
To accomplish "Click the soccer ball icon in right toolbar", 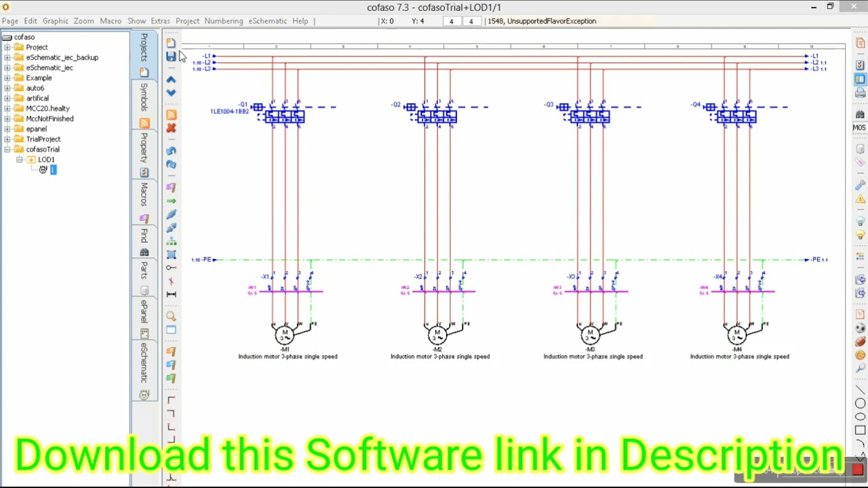I will (x=860, y=328).
